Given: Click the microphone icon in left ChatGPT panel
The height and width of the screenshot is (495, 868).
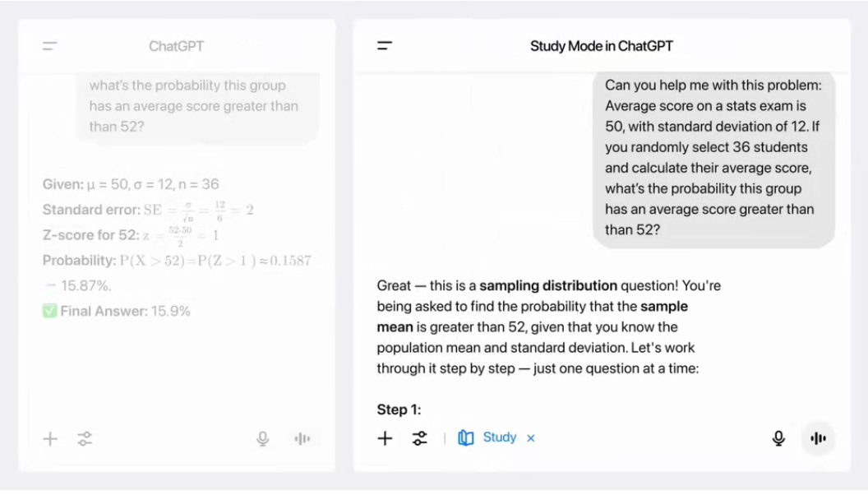Looking at the screenshot, I should tap(263, 439).
